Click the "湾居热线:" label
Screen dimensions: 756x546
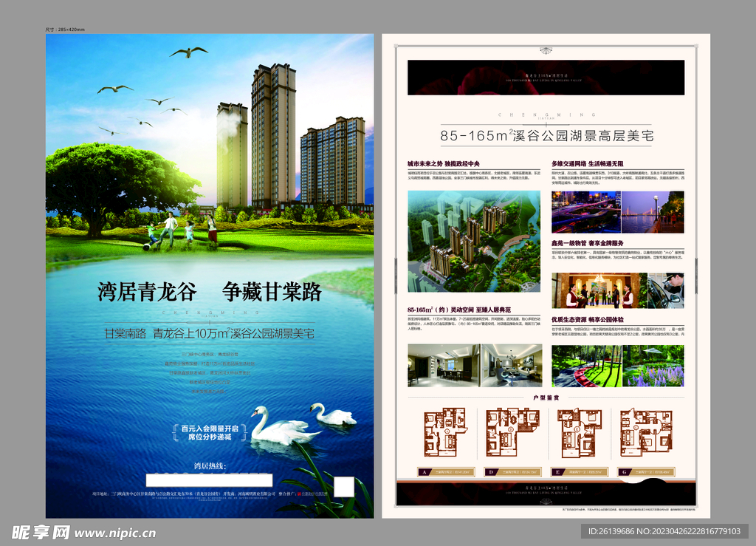210,466
